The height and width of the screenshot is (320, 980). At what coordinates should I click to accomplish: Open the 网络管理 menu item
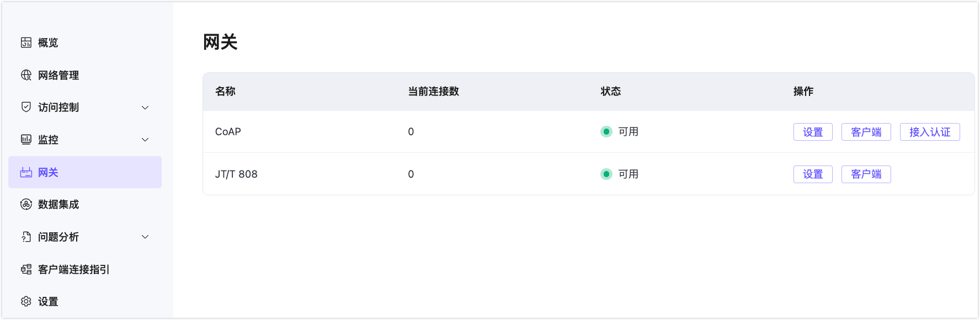tap(58, 75)
